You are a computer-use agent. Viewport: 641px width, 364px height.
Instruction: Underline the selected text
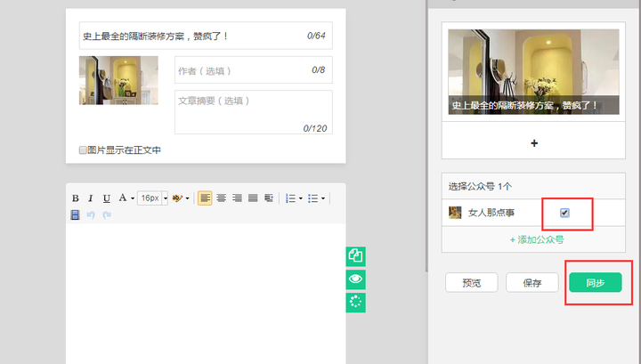[x=106, y=198]
